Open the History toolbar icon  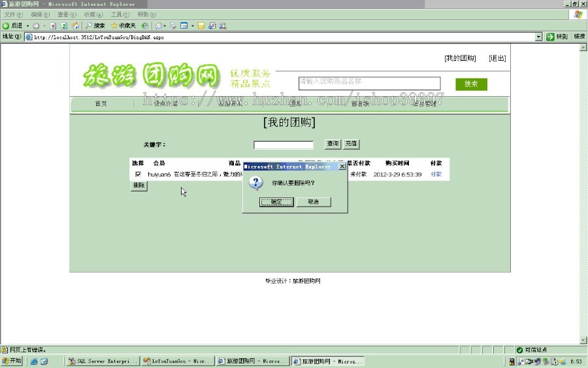(145, 26)
